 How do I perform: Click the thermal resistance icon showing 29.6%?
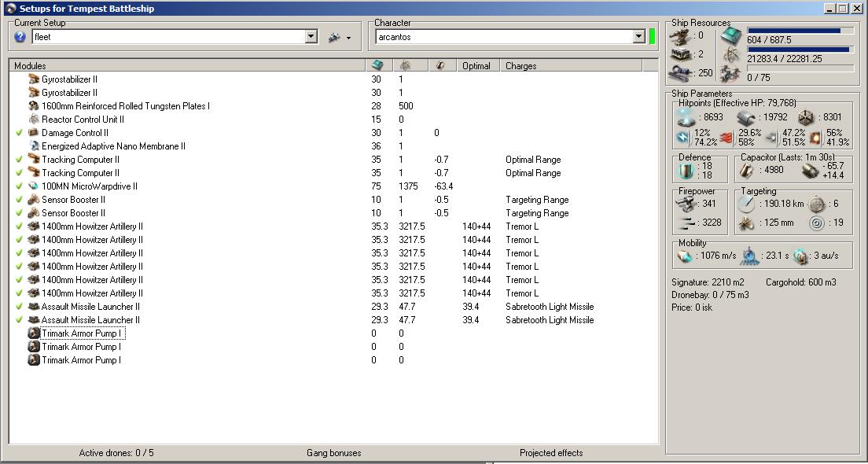point(726,138)
